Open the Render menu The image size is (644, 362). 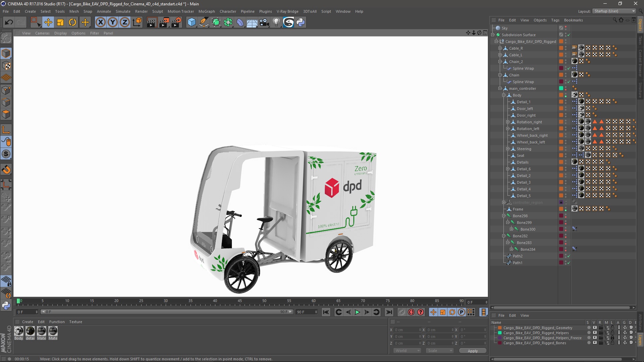(x=141, y=11)
